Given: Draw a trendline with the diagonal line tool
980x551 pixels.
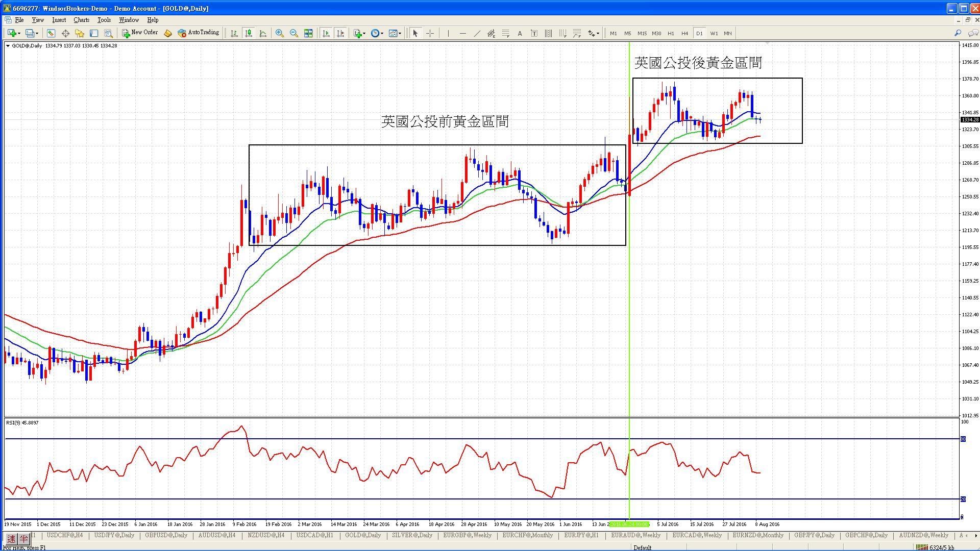Looking at the screenshot, I should [477, 33].
